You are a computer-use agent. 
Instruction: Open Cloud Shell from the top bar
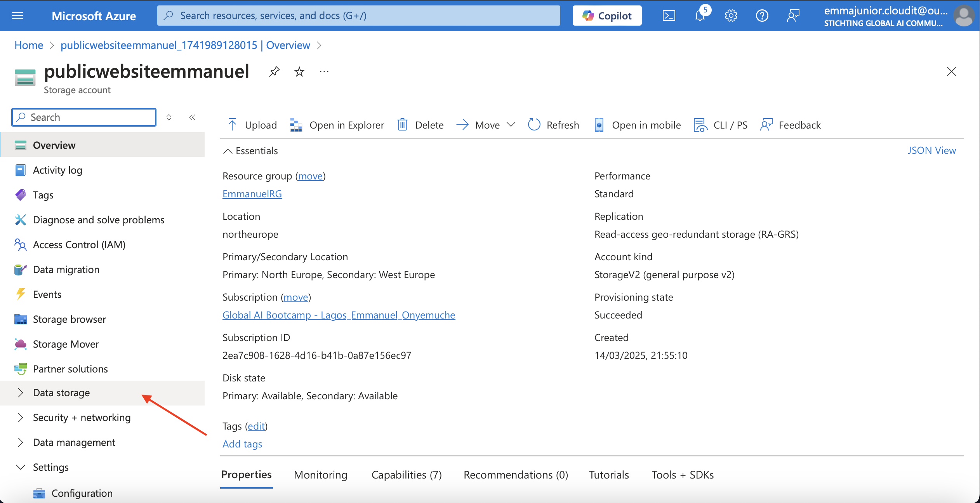coord(669,16)
